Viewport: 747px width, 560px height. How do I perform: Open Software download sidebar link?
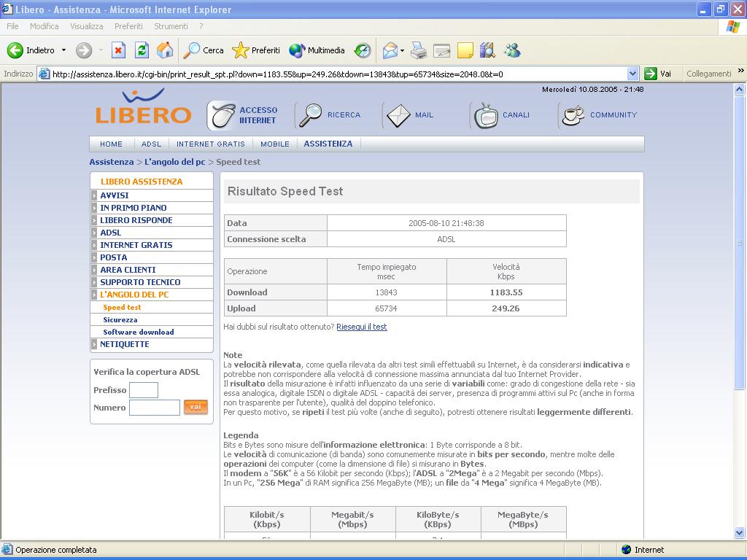tap(138, 332)
